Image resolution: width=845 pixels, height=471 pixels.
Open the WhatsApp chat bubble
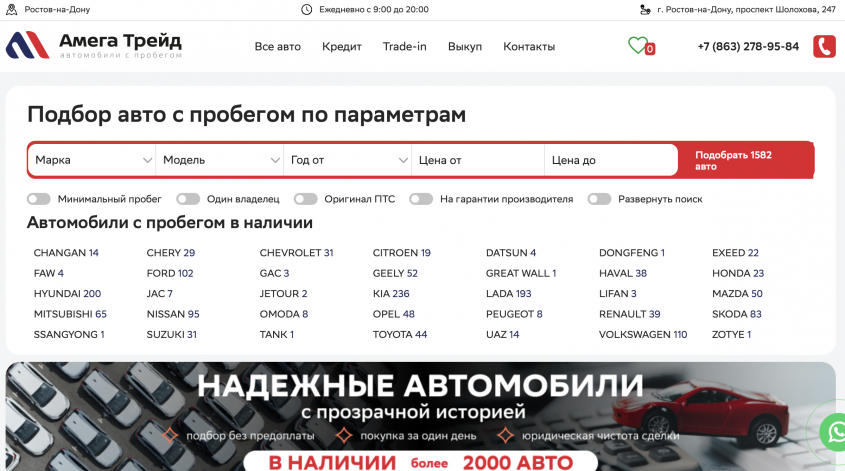point(833,432)
